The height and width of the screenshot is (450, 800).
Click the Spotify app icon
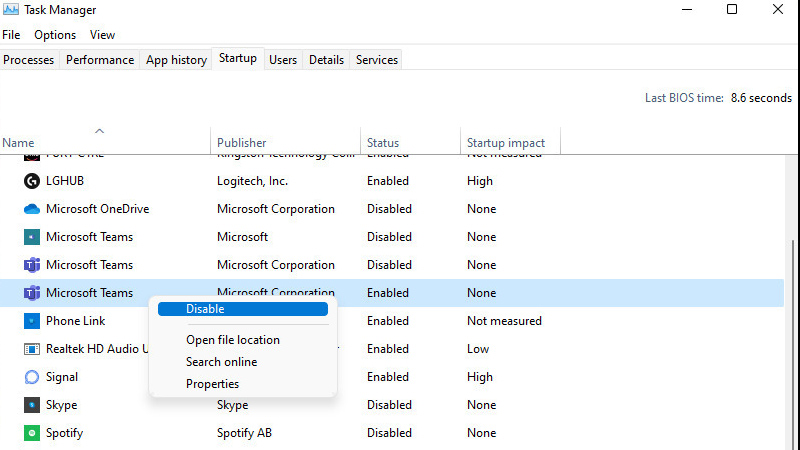click(32, 433)
